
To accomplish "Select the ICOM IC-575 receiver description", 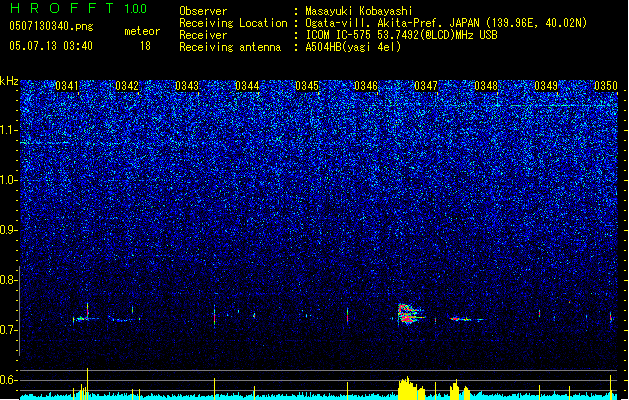I will click(x=402, y=35).
